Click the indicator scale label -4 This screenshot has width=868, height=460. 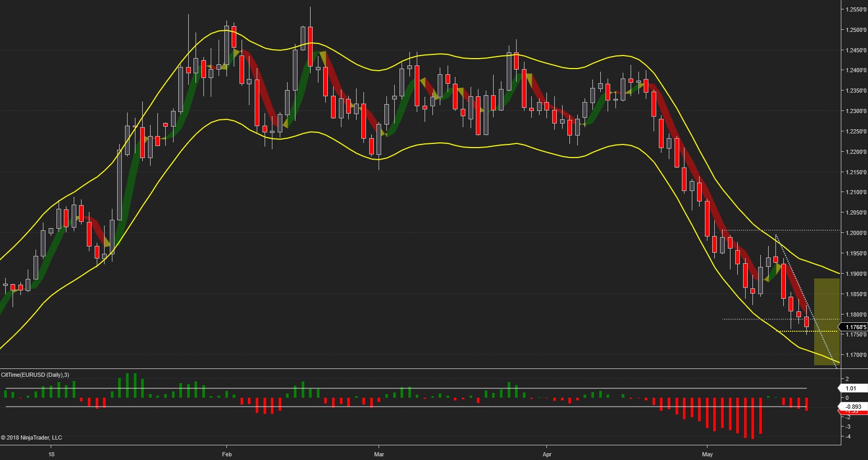click(x=848, y=436)
